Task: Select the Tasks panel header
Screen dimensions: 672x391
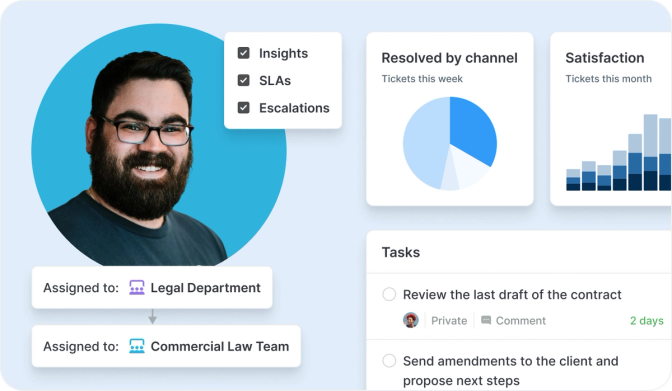Action: [x=401, y=252]
